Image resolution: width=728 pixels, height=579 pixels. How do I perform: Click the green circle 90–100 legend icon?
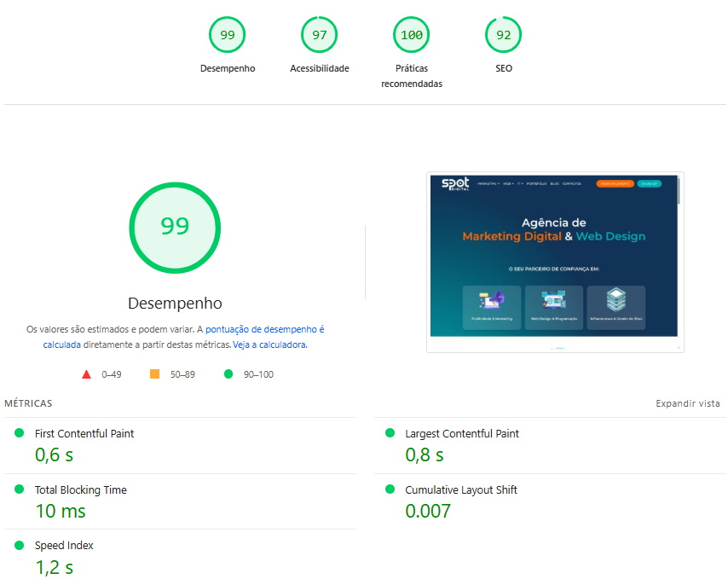[x=228, y=373]
